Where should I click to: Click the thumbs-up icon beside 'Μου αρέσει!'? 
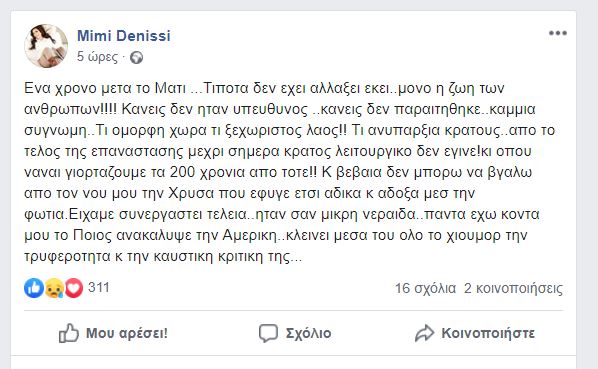[x=69, y=333]
